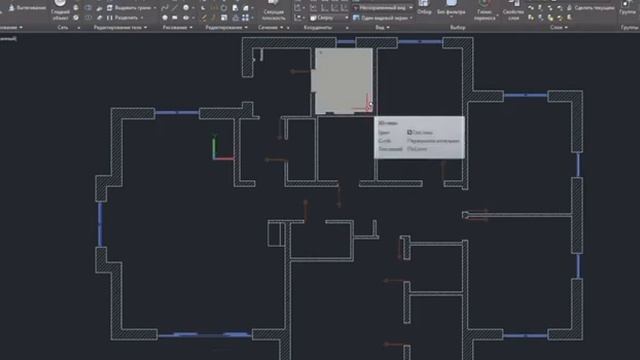Click the Lock layer icon in Слои panel
Viewport: 640px width, 360px height.
point(560,8)
